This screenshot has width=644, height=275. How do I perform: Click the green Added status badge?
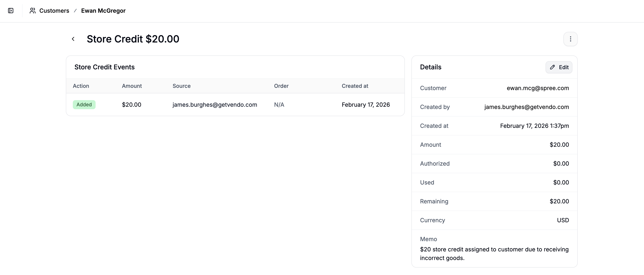pyautogui.click(x=84, y=105)
